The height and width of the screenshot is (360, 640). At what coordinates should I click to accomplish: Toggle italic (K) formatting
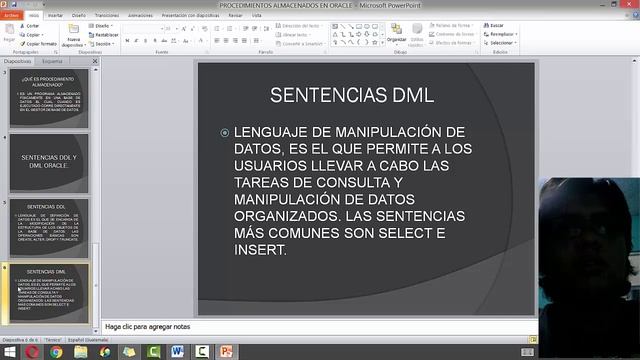click(x=136, y=41)
